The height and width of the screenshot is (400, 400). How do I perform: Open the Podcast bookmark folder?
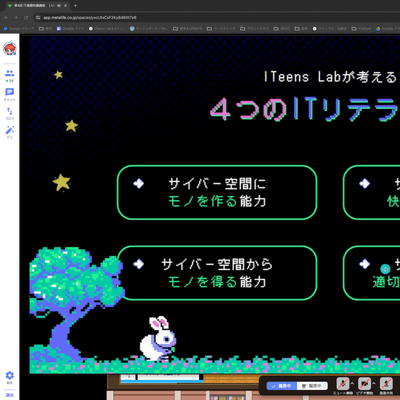(x=362, y=29)
